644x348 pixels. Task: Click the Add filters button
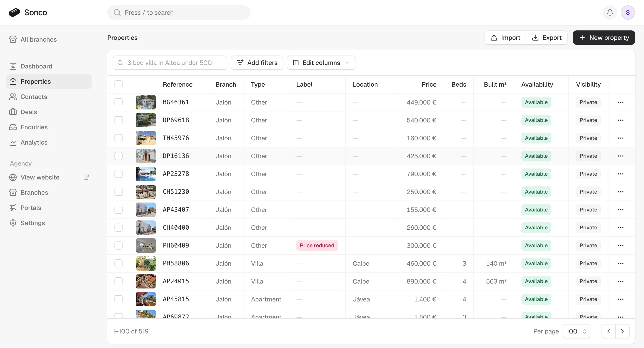257,63
